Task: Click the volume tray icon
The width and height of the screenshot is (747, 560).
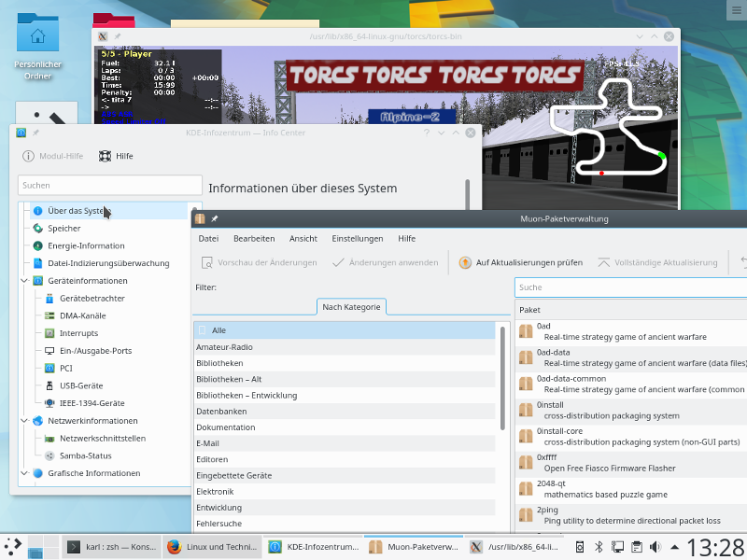Action: pyautogui.click(x=655, y=547)
